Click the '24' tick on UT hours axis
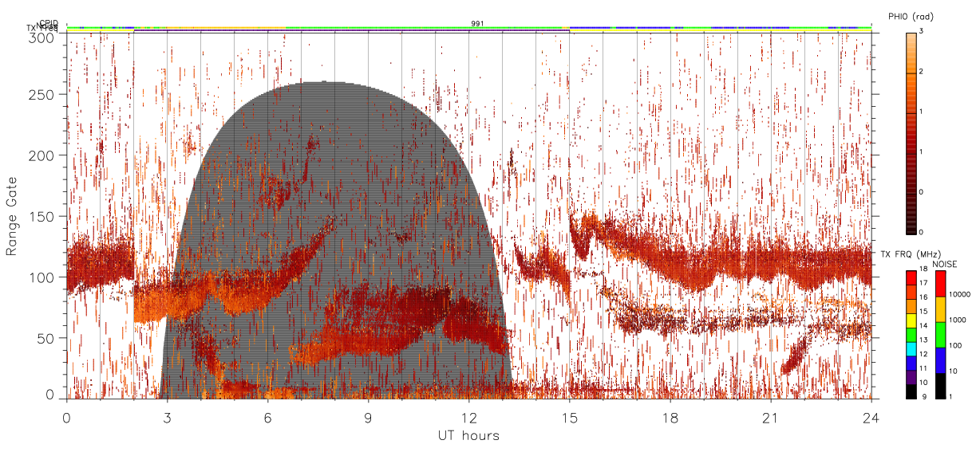980x452 pixels. 871,417
